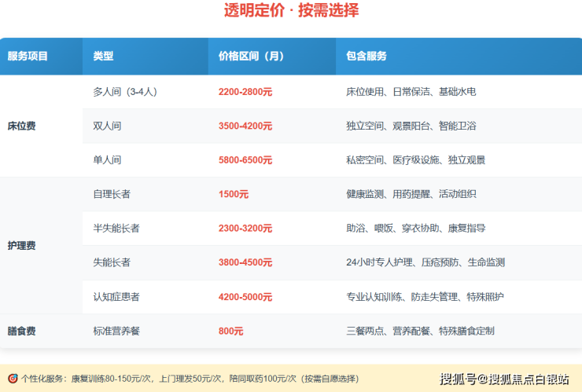Click the 双人间 room type
This screenshot has height=392, width=582.
107,126
